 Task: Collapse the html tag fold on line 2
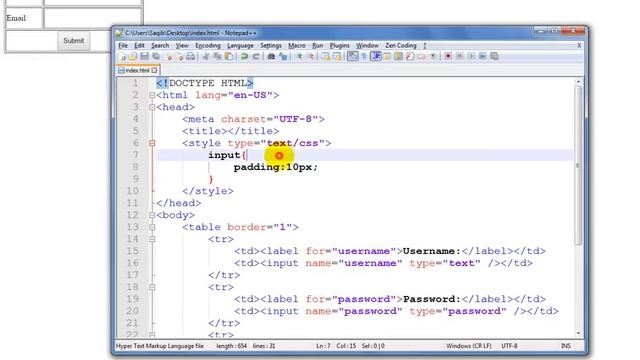[x=152, y=95]
